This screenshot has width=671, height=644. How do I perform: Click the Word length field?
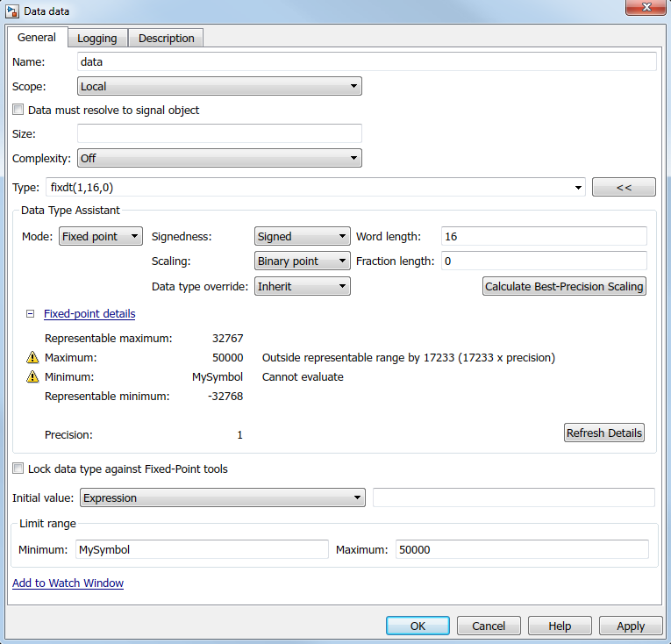[544, 236]
